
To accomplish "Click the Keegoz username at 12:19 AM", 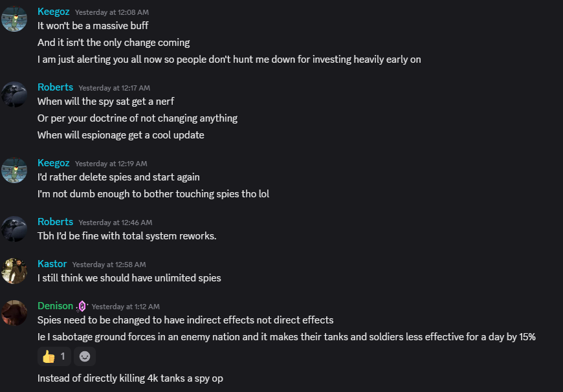I will pos(54,163).
